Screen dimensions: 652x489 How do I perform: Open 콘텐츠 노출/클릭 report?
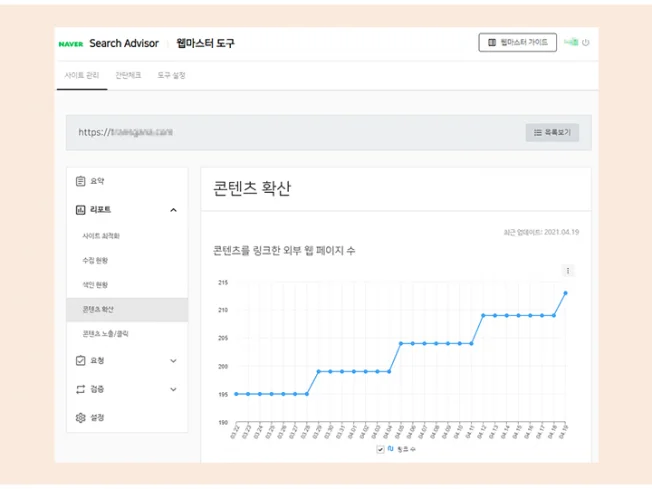click(106, 334)
